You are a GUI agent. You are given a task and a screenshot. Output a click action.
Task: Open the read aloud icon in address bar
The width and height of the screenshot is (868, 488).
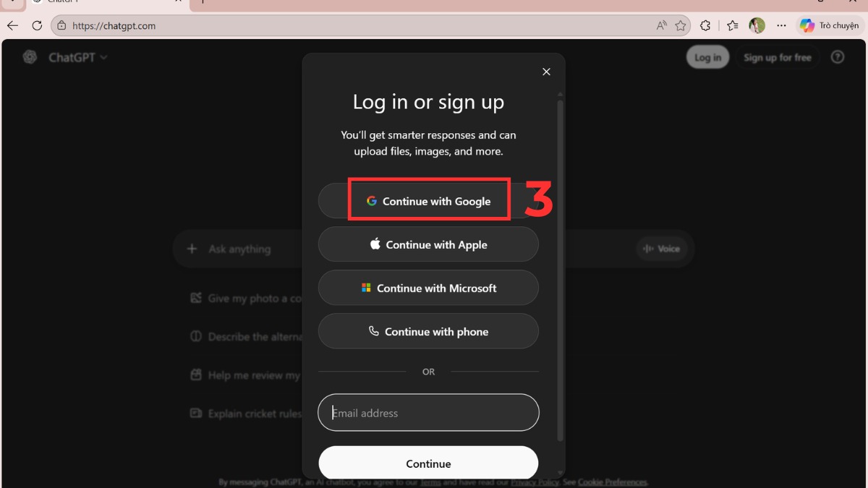coord(661,25)
